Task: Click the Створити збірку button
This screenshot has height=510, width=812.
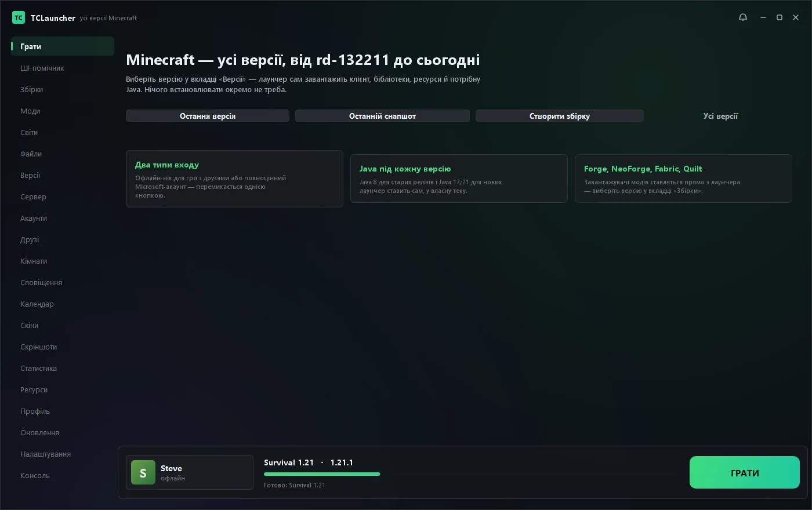Action: [560, 116]
